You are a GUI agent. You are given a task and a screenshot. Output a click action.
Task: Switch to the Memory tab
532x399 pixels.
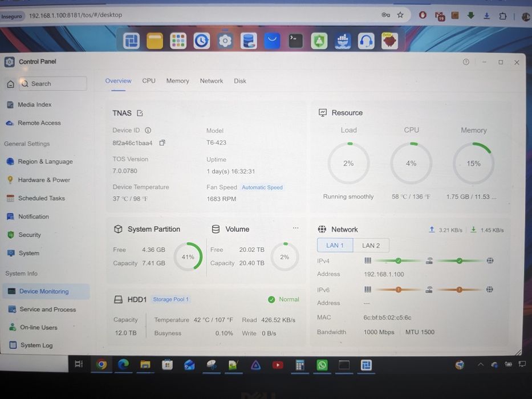177,81
